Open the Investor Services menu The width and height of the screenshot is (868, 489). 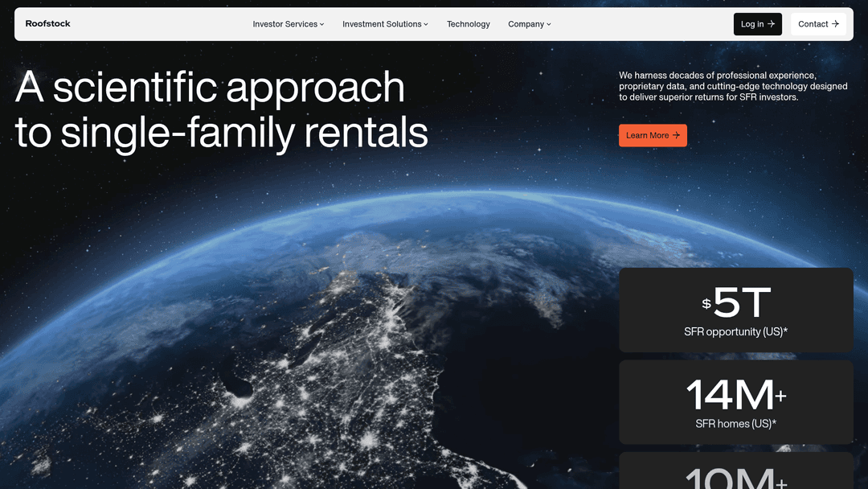pyautogui.click(x=289, y=24)
